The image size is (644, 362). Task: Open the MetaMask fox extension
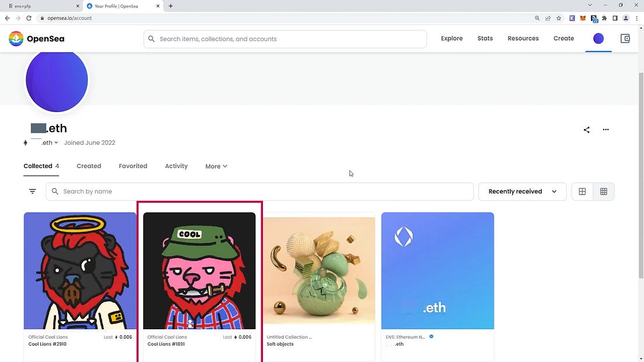click(583, 18)
